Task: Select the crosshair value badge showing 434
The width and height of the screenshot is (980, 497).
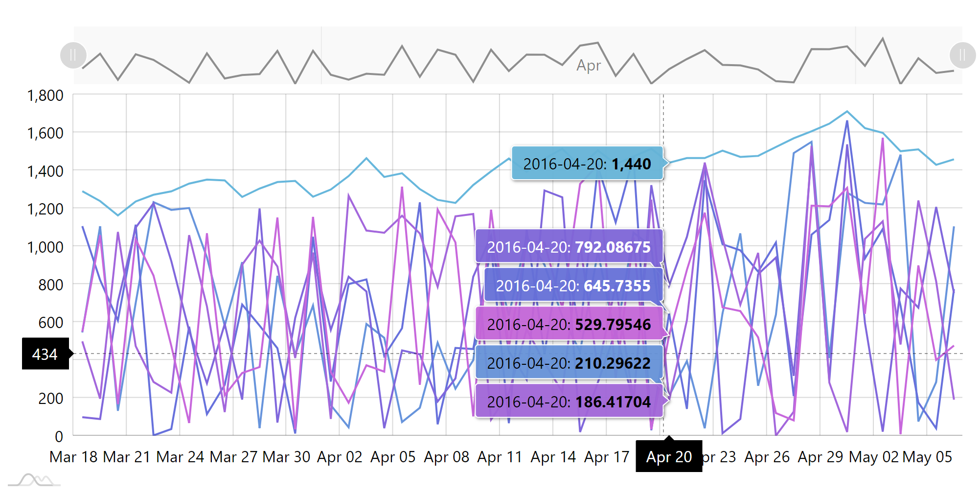Action: click(45, 355)
